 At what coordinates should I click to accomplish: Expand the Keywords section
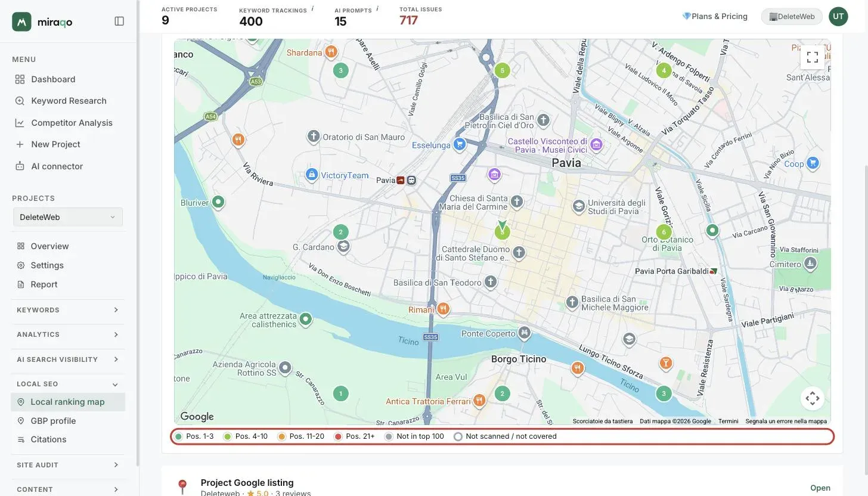[x=68, y=310]
